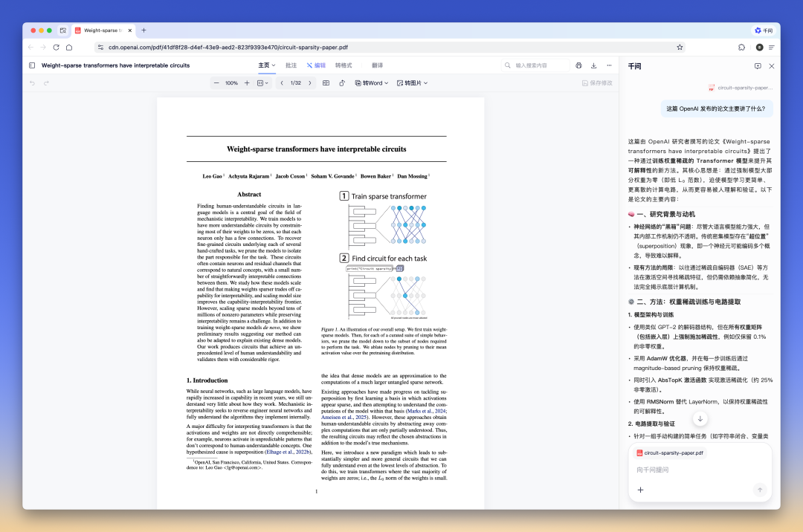Zoom in using the plus icon

[x=247, y=83]
